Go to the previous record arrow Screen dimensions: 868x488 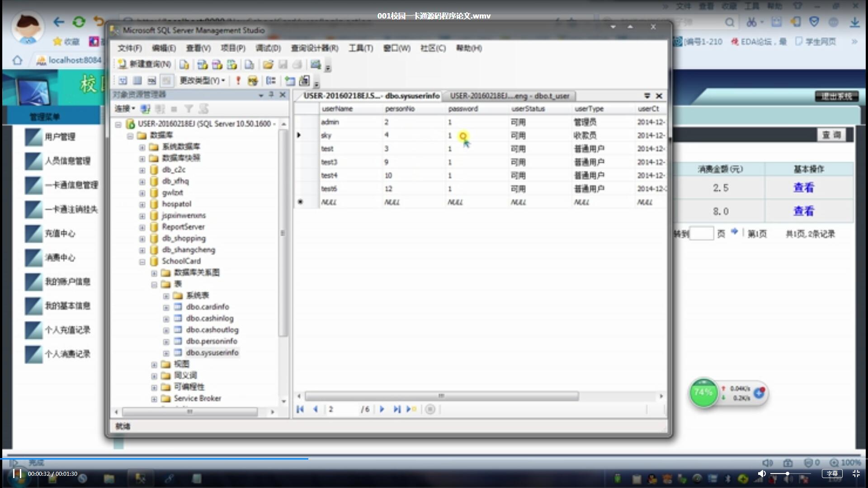[316, 409]
